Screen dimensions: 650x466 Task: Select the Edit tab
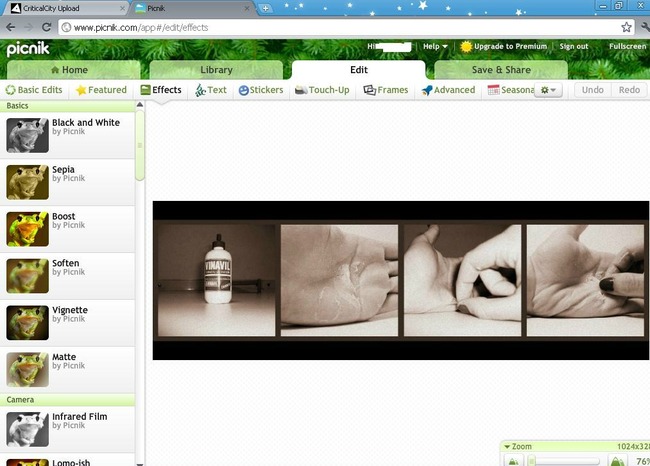[x=359, y=70]
